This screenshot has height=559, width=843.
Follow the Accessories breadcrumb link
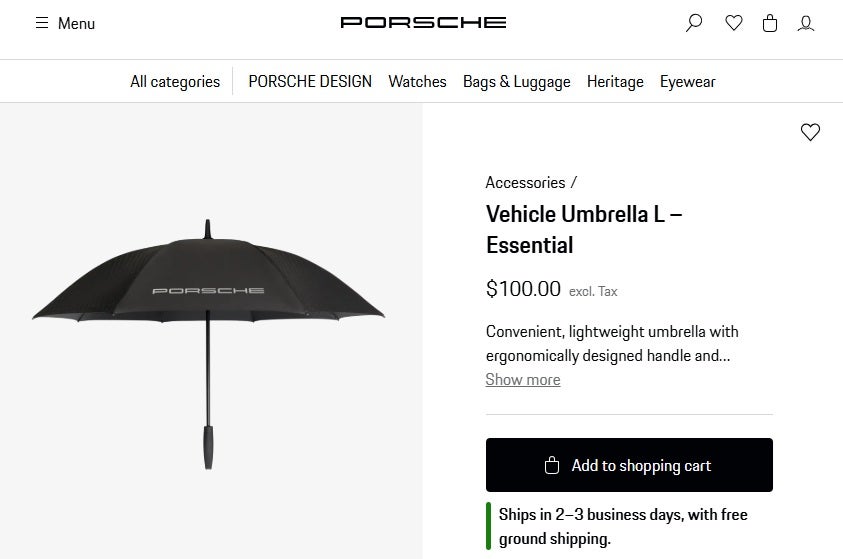tap(525, 183)
